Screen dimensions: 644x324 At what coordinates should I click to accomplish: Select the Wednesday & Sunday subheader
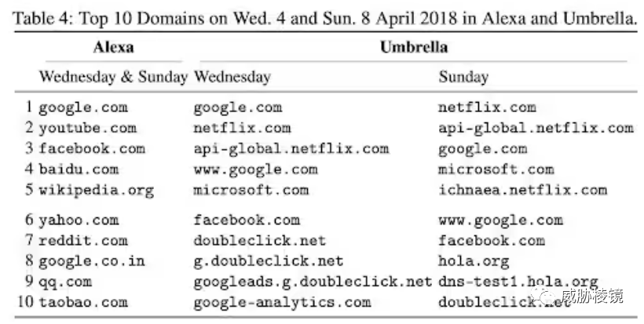click(x=113, y=77)
